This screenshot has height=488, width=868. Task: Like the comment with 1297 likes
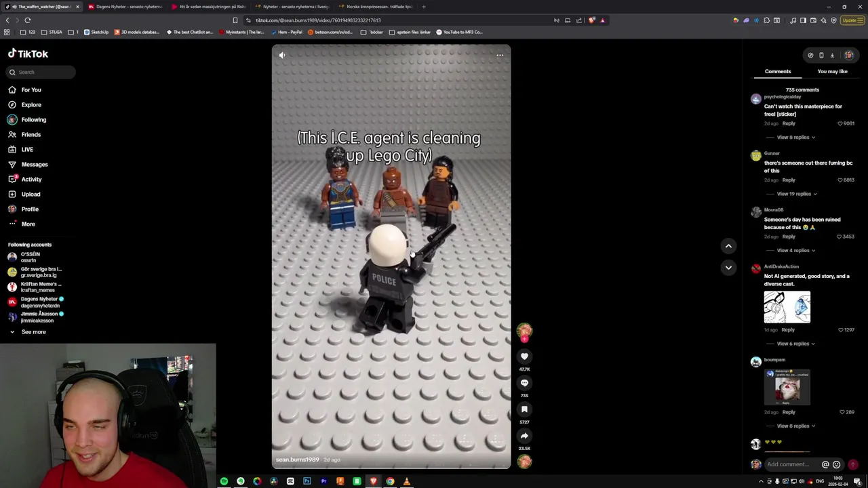click(841, 330)
